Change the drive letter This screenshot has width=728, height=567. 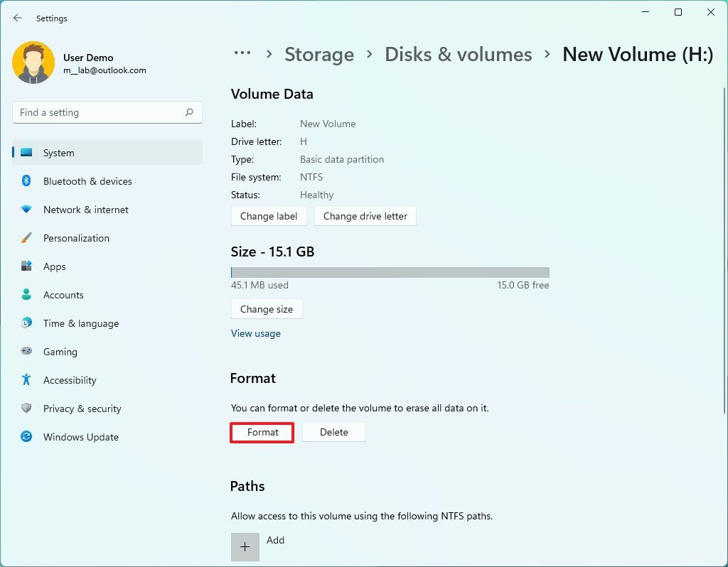tap(365, 216)
